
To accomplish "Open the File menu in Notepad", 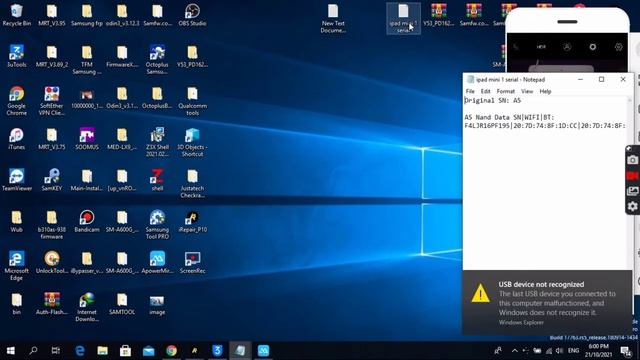I will (470, 91).
